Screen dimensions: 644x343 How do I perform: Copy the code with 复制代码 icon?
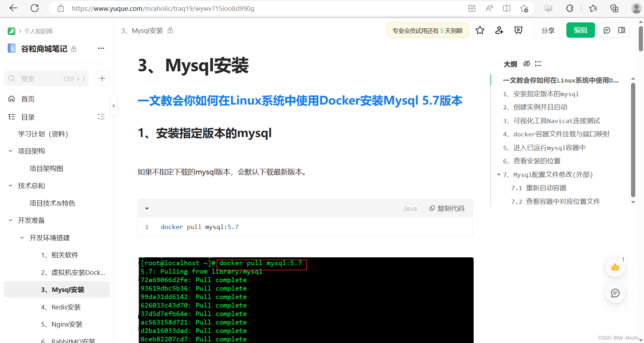(x=432, y=208)
